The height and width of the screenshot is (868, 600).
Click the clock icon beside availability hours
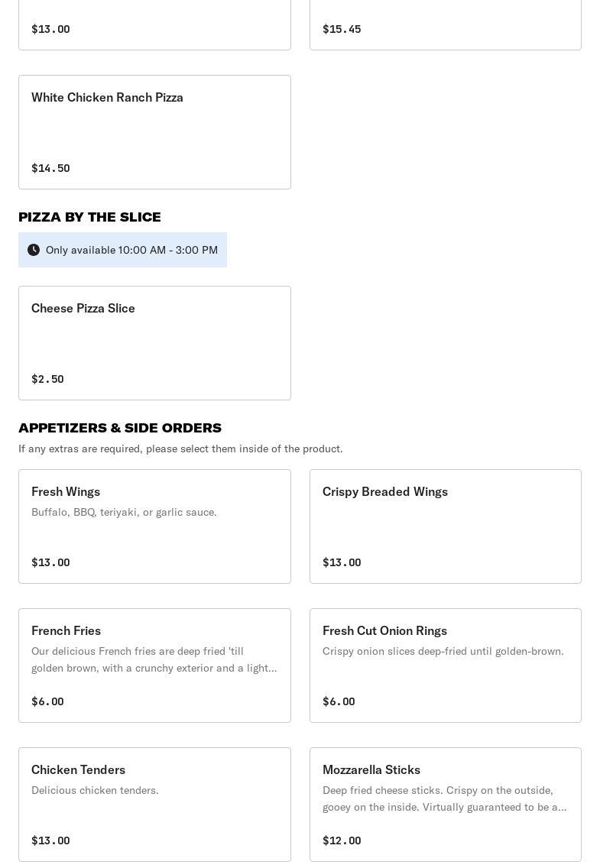click(34, 250)
